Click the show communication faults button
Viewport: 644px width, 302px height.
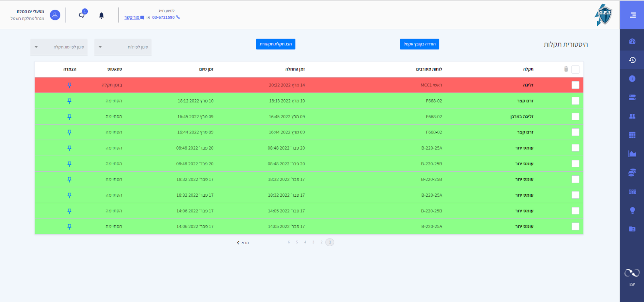[x=276, y=44]
